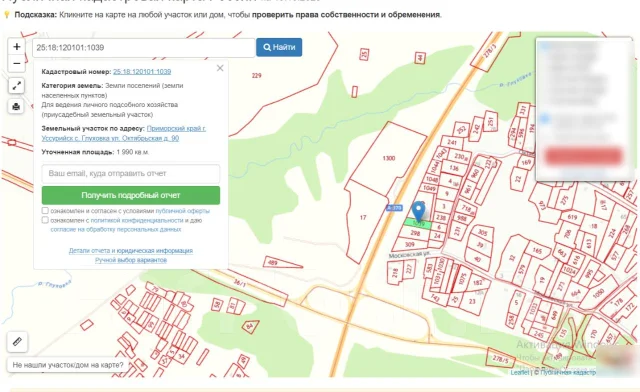
Task: Select the ruler measurement tool
Action: pos(17,341)
